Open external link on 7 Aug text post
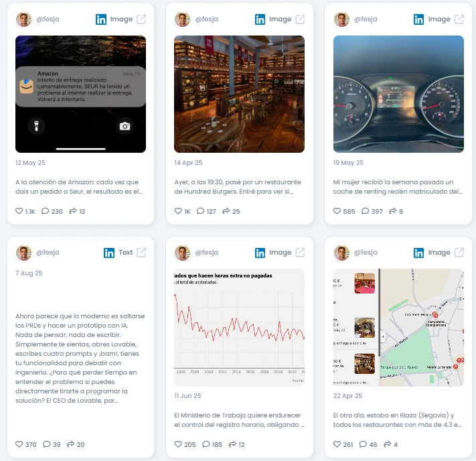Viewport: 476px width, 461px height. [x=141, y=252]
